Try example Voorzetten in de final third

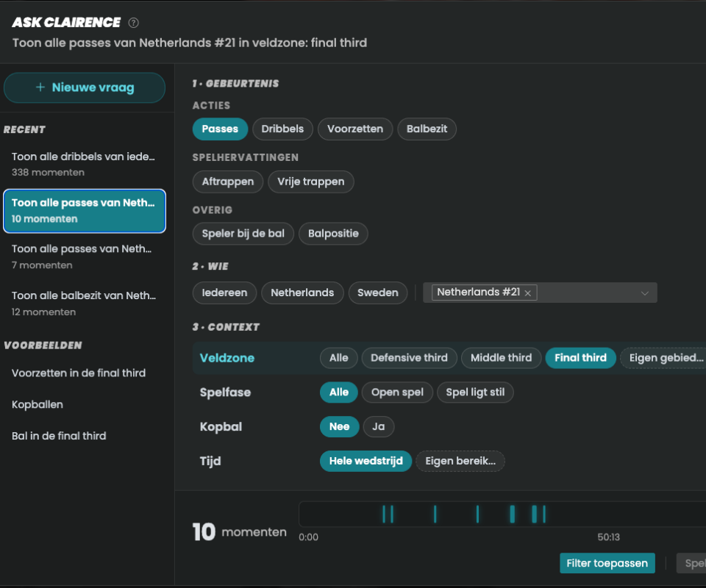79,373
